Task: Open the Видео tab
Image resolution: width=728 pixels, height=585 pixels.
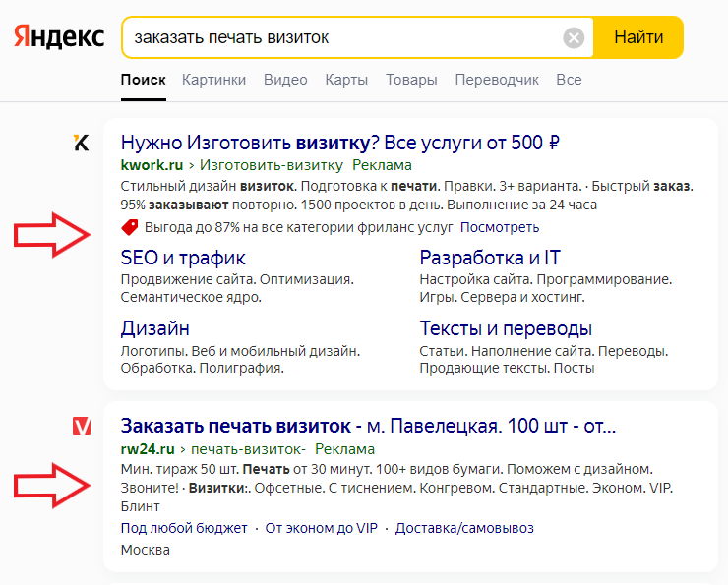Action: pos(285,80)
